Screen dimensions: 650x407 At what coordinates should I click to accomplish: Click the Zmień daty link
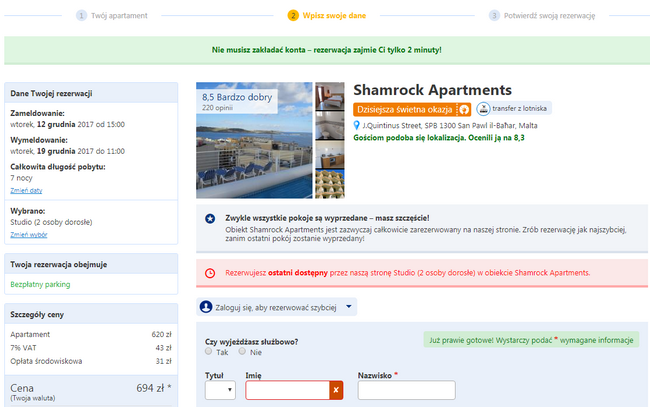tap(26, 191)
